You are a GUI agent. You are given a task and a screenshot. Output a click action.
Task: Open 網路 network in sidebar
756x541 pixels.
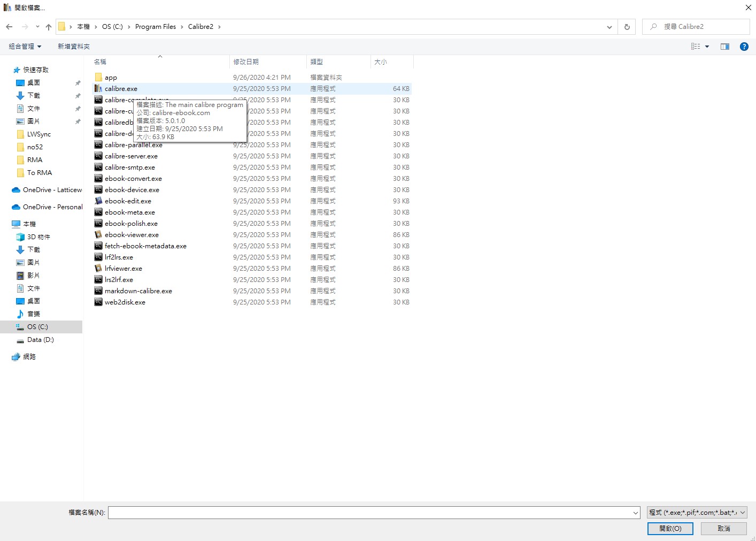coord(29,357)
